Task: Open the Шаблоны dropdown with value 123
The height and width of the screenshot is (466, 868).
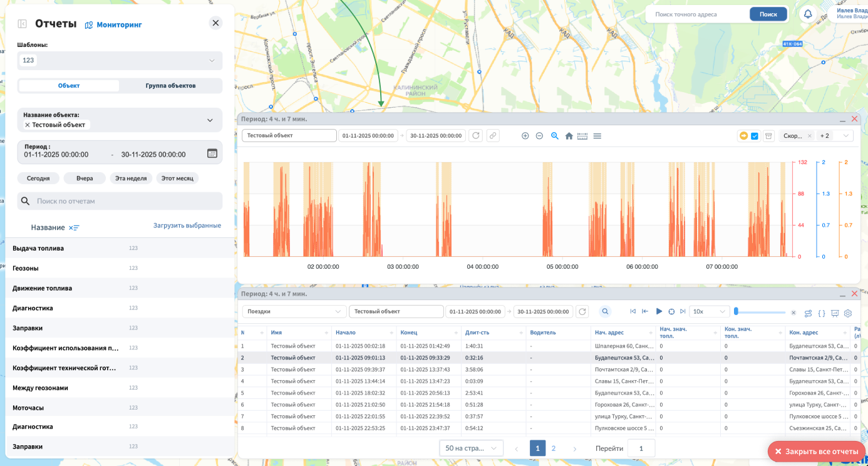Action: pyautogui.click(x=120, y=60)
